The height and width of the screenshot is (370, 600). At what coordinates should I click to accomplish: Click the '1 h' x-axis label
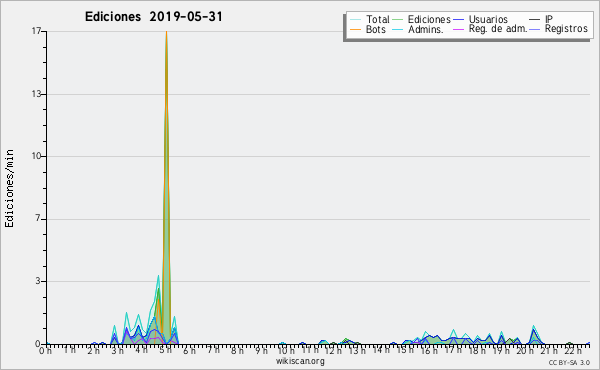pyautogui.click(x=70, y=350)
